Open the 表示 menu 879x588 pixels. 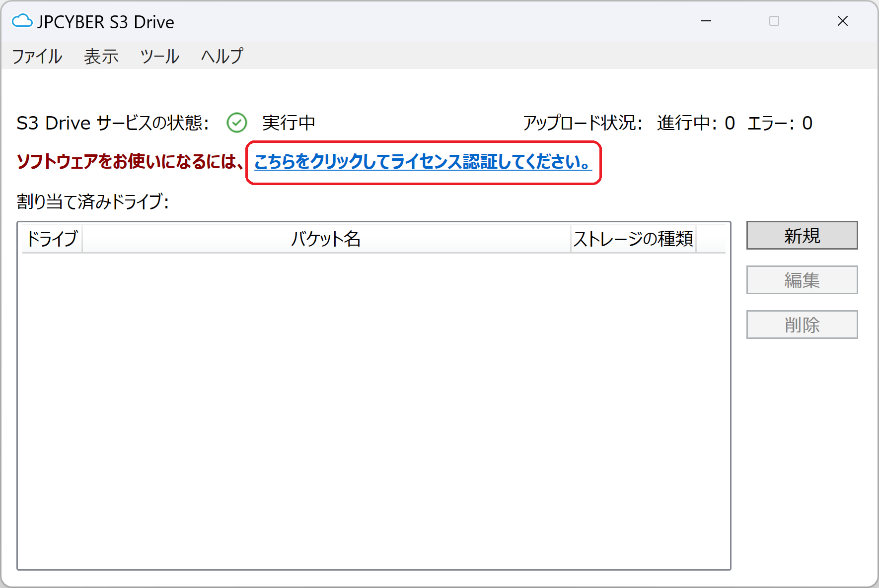(x=101, y=56)
